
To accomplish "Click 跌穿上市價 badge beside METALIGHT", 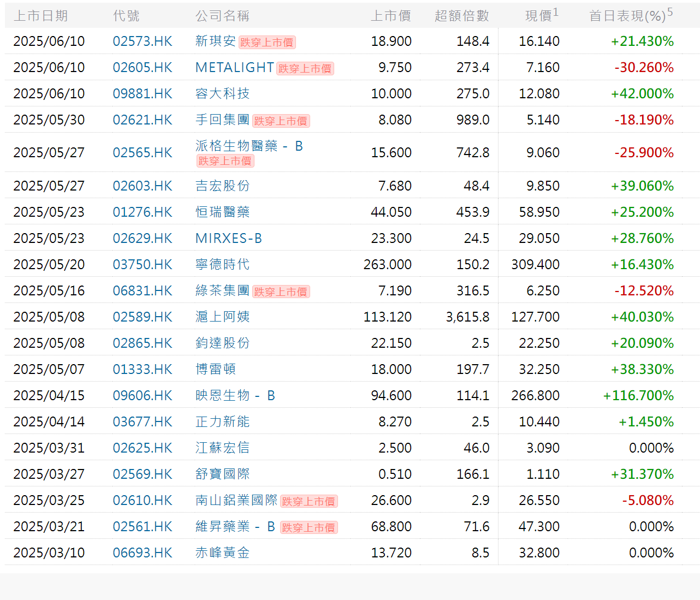I will click(305, 69).
